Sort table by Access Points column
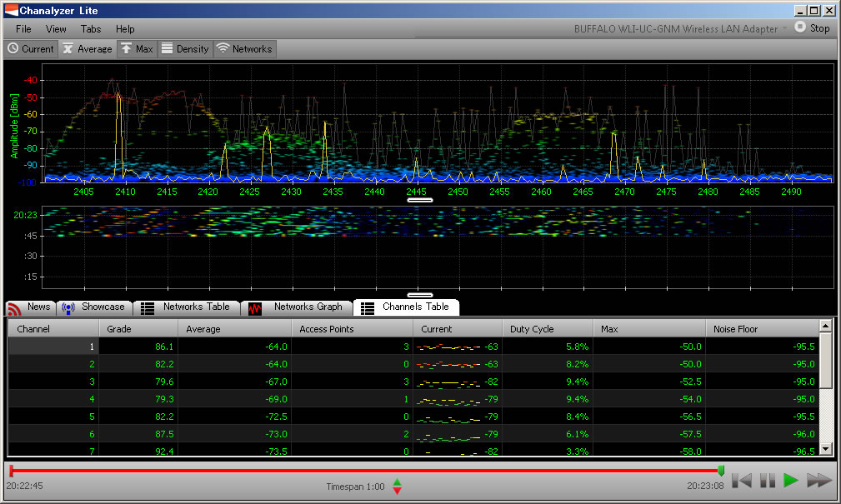Viewport: 841px width, 504px height. click(x=352, y=329)
